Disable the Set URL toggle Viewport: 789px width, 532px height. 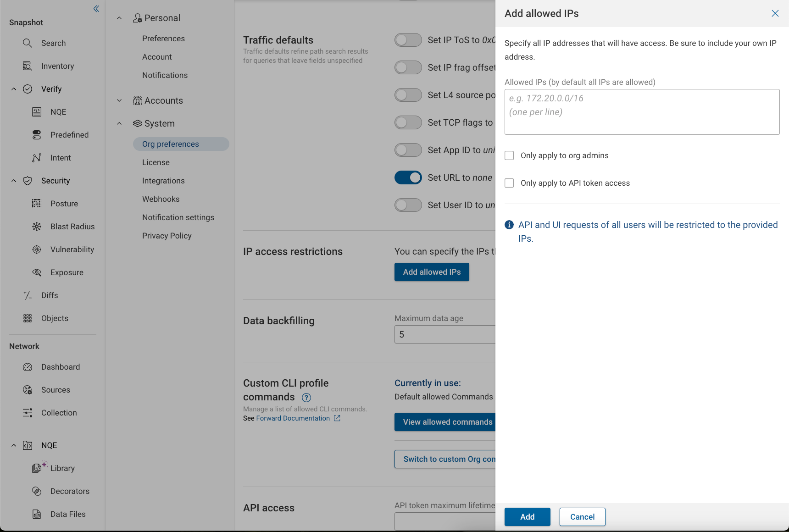408,177
